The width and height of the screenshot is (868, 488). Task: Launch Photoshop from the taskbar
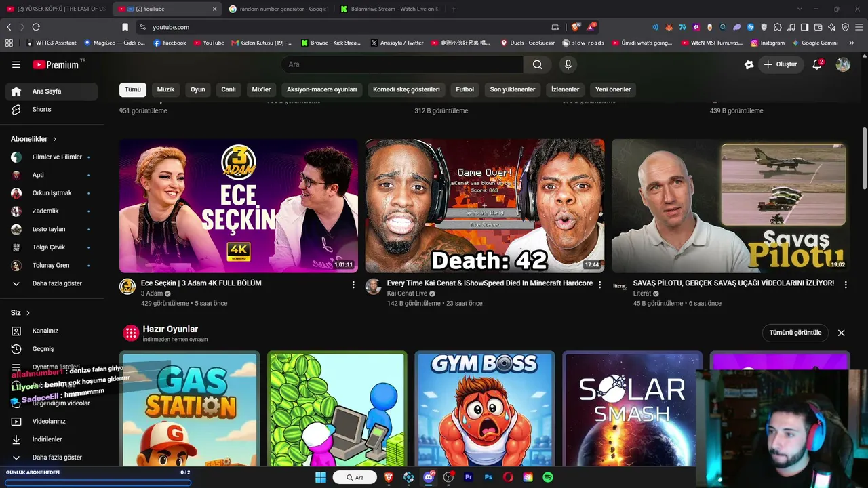tap(488, 477)
